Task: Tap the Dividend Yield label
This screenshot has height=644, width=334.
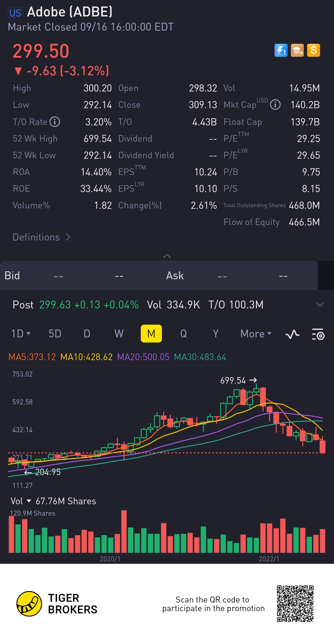Action: coord(146,155)
